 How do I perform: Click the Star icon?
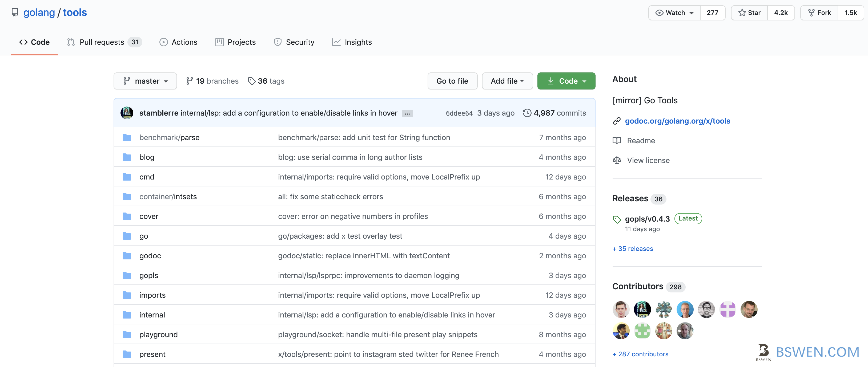click(x=742, y=13)
